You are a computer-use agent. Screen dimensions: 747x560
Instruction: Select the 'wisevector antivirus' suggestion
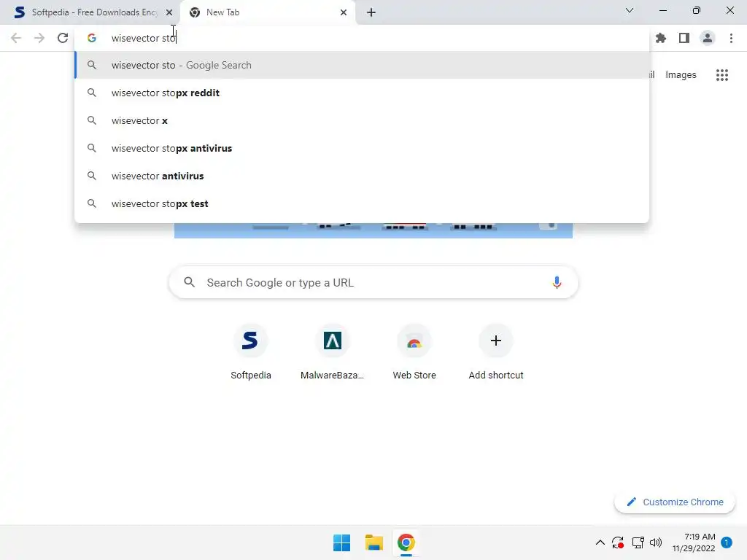362,176
